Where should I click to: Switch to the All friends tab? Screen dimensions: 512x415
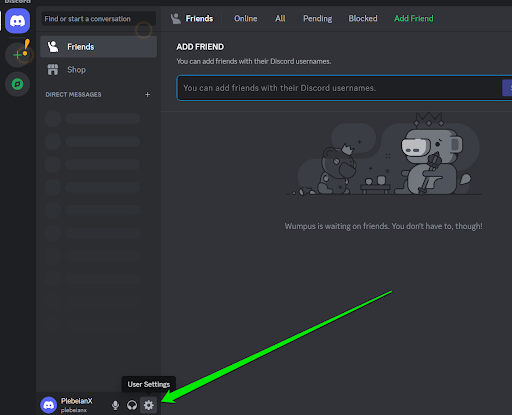280,19
